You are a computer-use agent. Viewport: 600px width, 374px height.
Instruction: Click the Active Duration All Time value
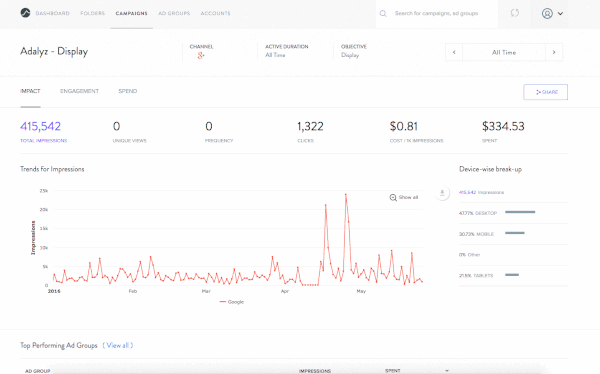[x=275, y=55]
